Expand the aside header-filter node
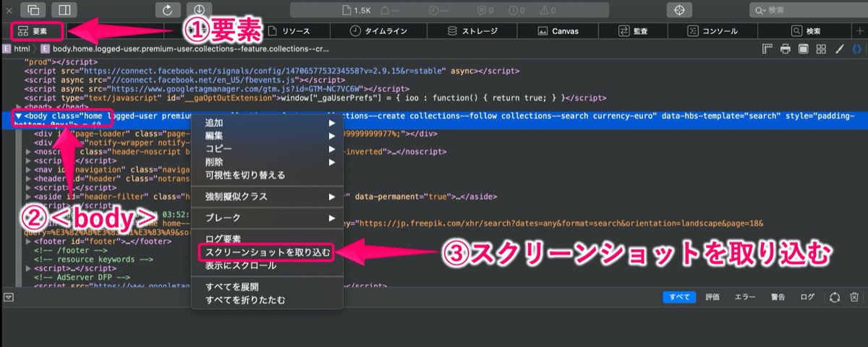The width and height of the screenshot is (868, 347). pyautogui.click(x=28, y=197)
